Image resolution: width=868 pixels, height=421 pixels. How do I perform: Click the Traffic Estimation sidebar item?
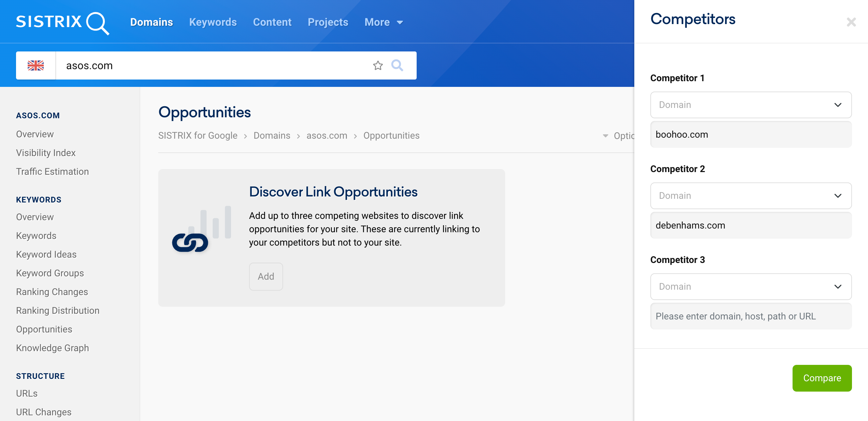tap(53, 171)
